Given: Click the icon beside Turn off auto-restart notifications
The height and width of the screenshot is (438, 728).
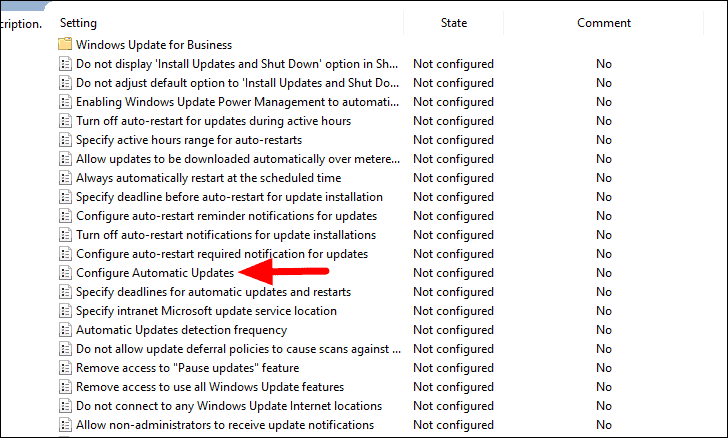Looking at the screenshot, I should pyautogui.click(x=65, y=235).
